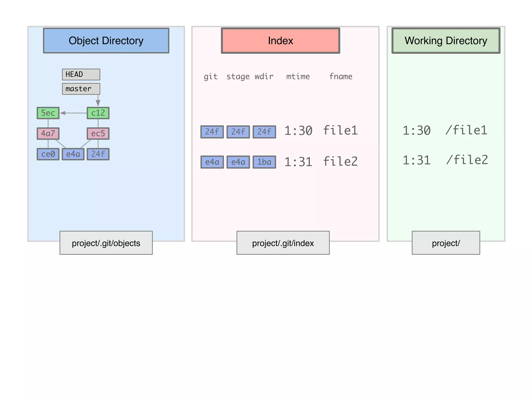Screen dimensions: 532x399
Task: Click the 1:31 mtime in the Index
Action: coord(298,162)
